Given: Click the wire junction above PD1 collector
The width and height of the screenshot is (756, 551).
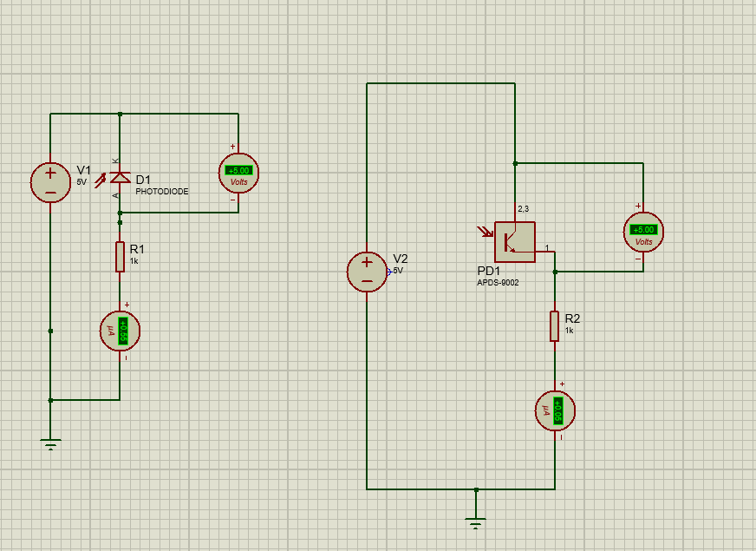Looking at the screenshot, I should [x=515, y=163].
